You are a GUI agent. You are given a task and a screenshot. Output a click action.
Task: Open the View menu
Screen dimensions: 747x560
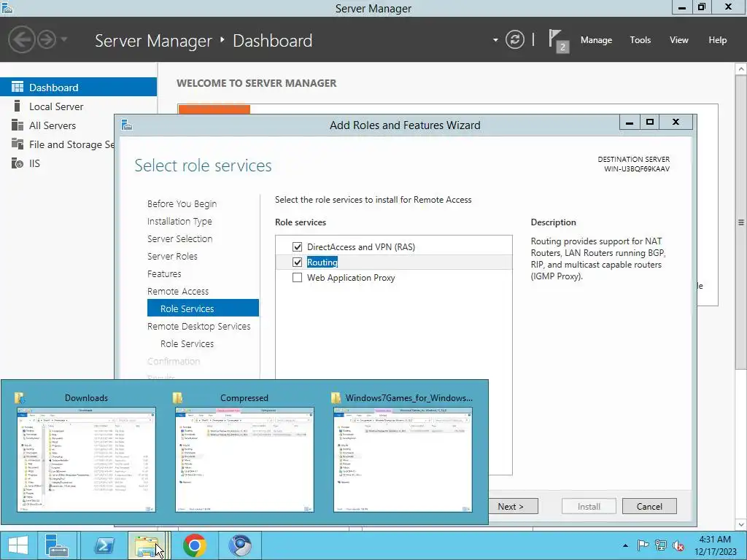click(679, 40)
